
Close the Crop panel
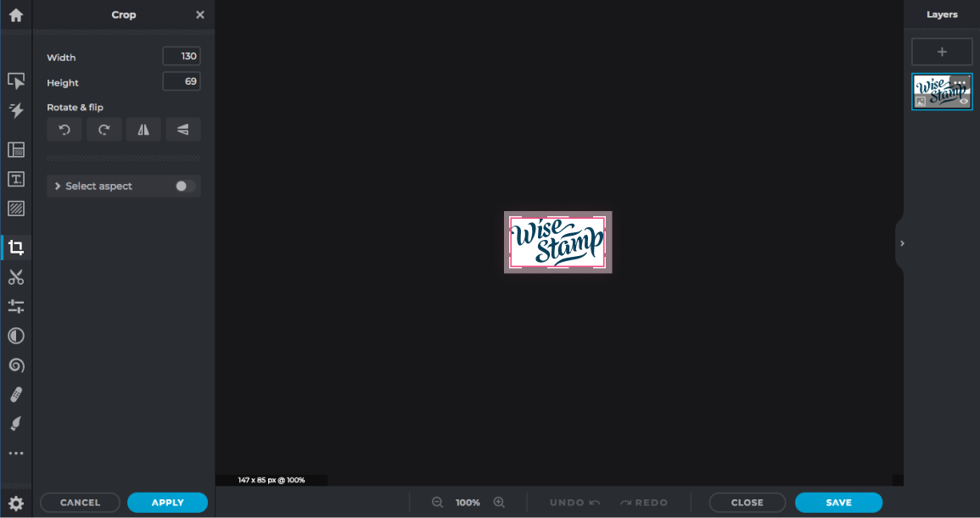pos(200,15)
